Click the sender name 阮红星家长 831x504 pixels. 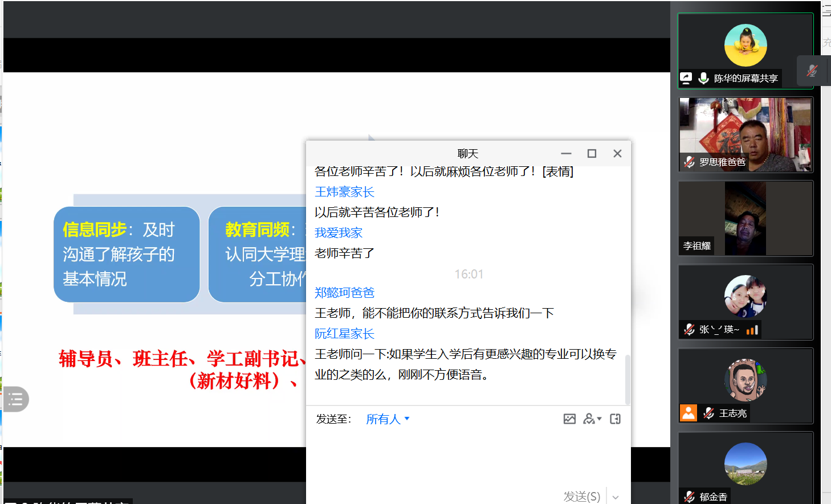344,334
